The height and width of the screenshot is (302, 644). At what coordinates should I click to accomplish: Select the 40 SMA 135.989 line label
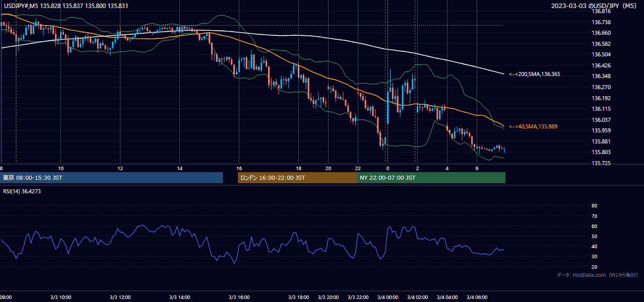[533, 126]
